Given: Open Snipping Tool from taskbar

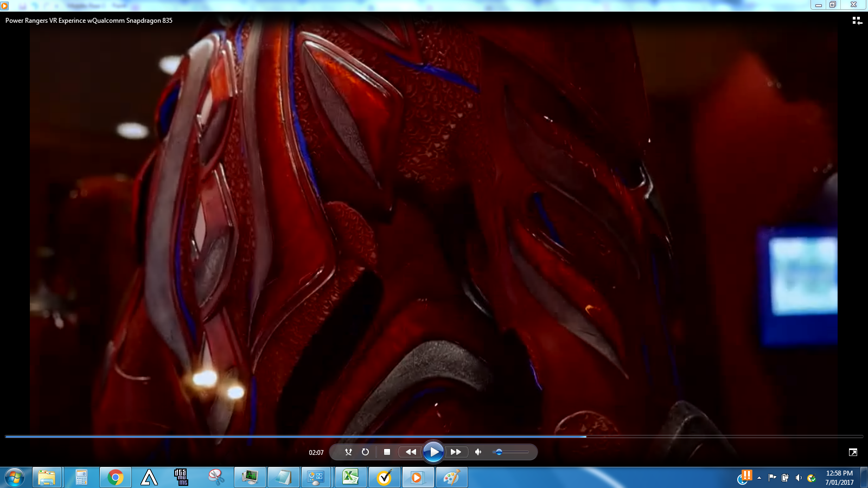Looking at the screenshot, I should click(216, 478).
